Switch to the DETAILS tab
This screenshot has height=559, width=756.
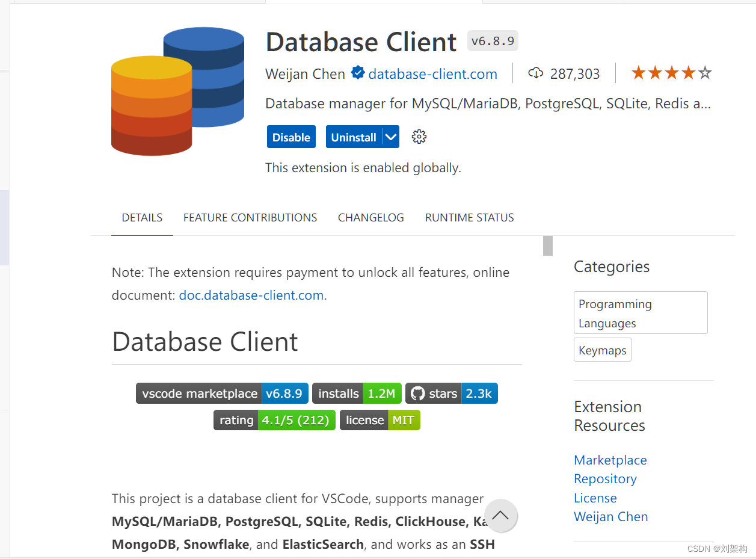pyautogui.click(x=142, y=218)
